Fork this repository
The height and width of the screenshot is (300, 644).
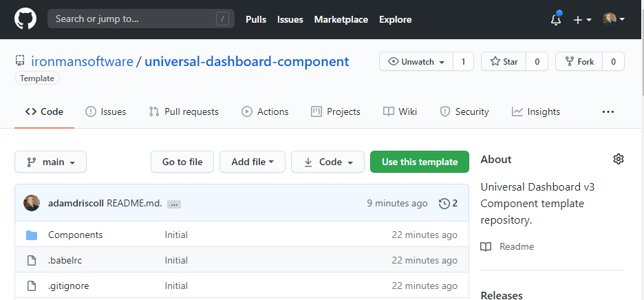coord(579,61)
